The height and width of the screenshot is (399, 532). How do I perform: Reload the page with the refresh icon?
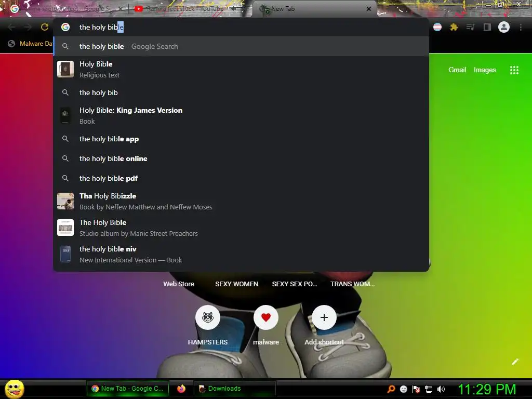pos(45,27)
